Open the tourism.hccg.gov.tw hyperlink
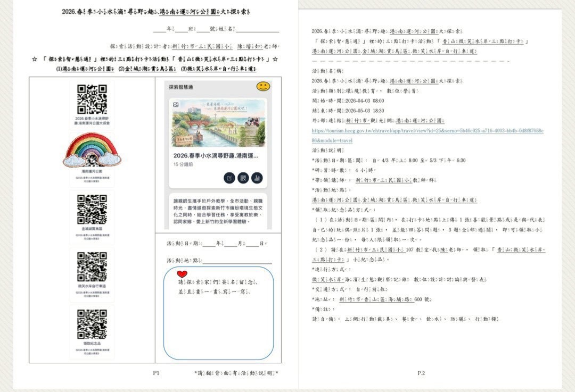This screenshot has width=575, height=392. point(428,130)
